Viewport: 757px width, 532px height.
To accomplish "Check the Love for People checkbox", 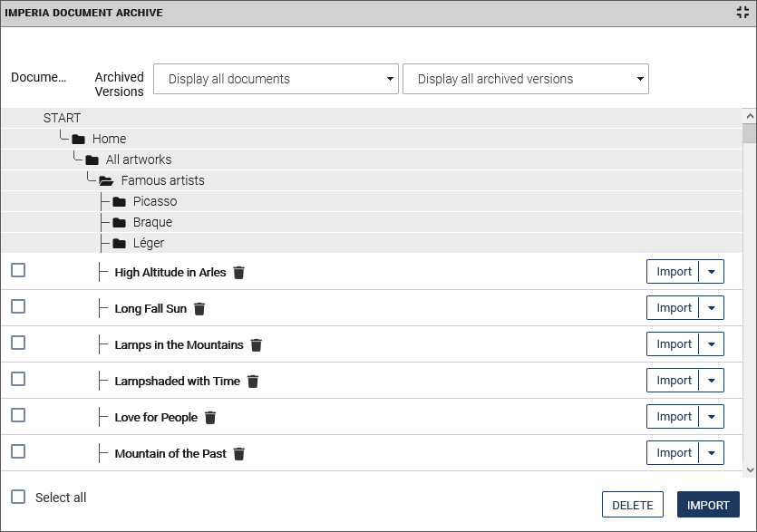I will [18, 415].
